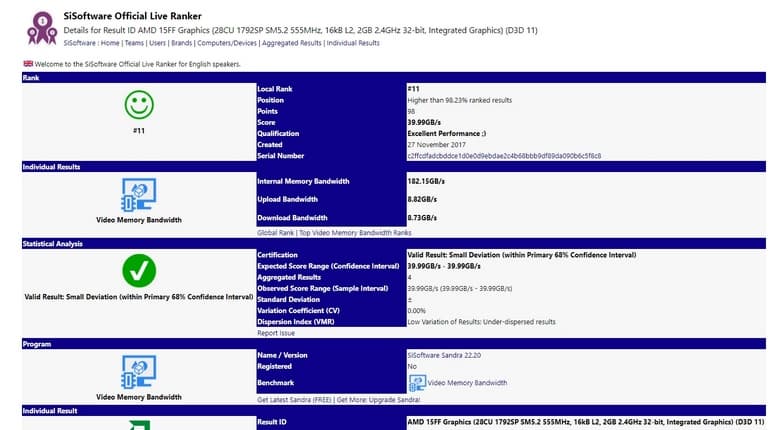780x430 pixels.
Task: Open the Users navigation link
Action: coord(158,43)
